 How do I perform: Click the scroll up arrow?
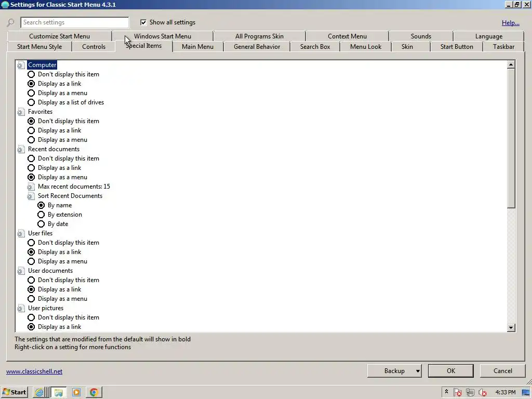pos(511,65)
